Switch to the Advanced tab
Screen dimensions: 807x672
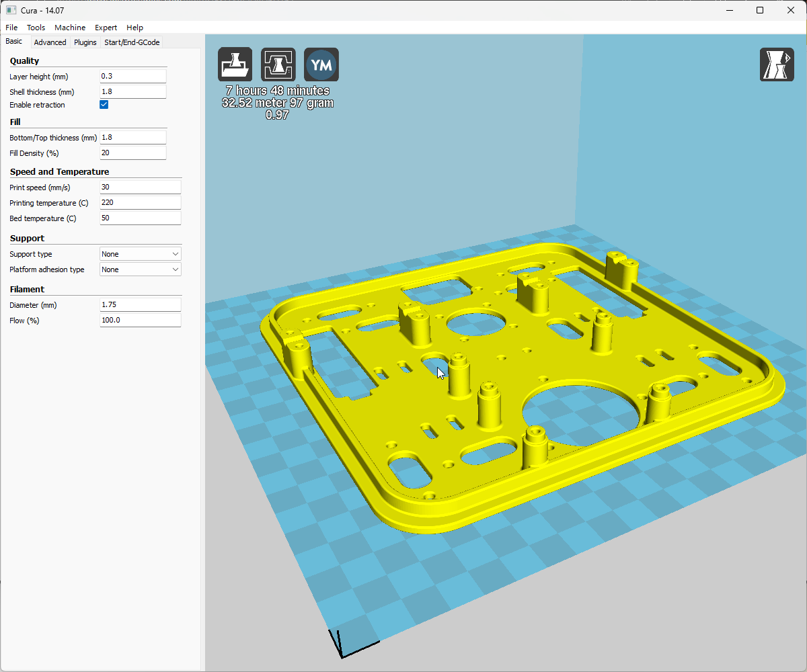[x=50, y=42]
